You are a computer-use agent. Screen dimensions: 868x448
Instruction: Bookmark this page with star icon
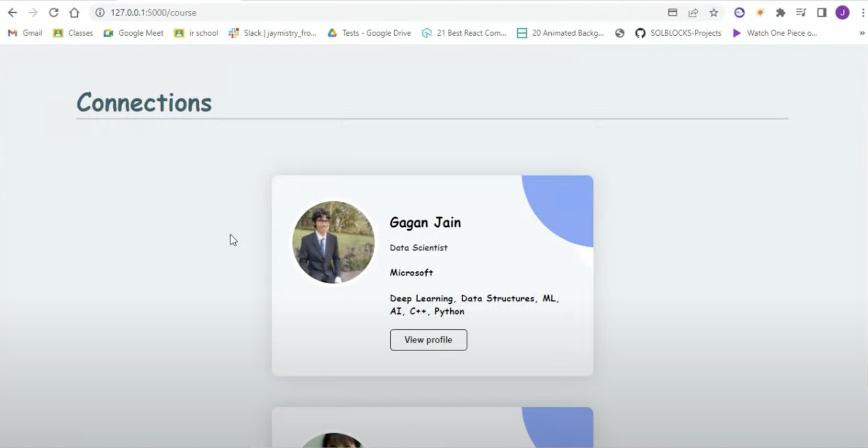coord(714,13)
